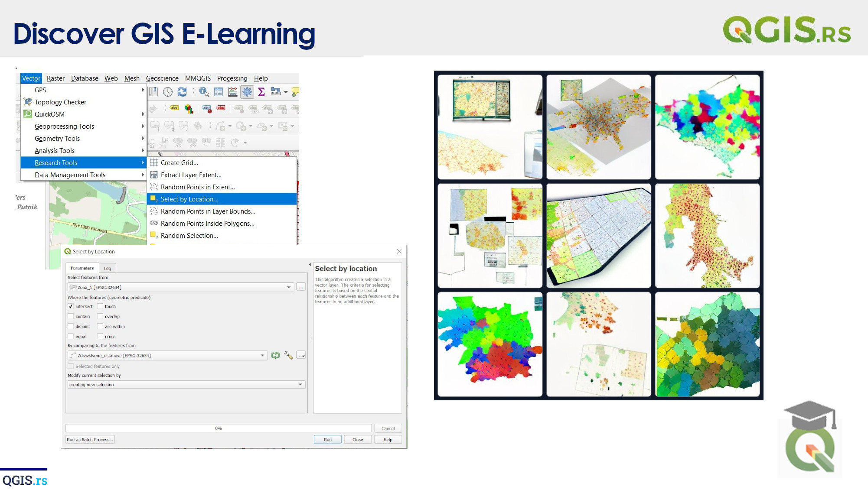Enable the equal predicate checkbox
This screenshot has width=868, height=490.
point(71,336)
